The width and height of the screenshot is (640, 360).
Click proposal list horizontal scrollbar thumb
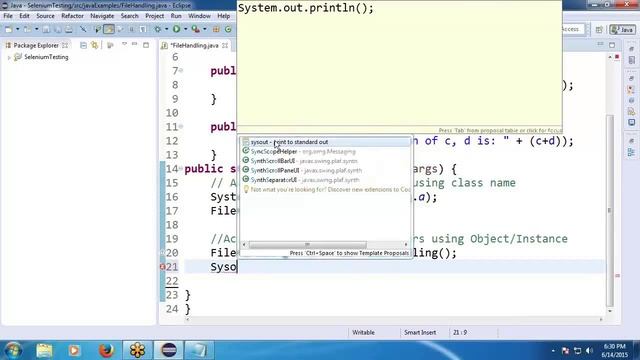click(307, 244)
